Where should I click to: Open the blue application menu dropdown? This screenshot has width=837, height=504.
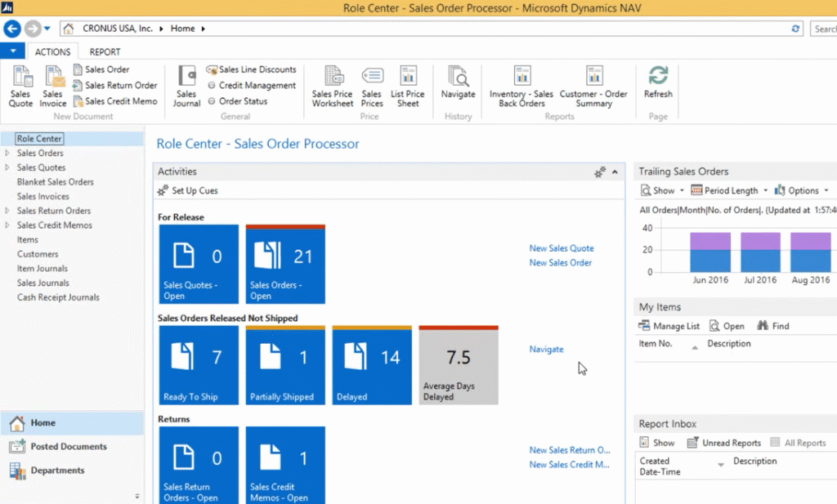tap(12, 51)
